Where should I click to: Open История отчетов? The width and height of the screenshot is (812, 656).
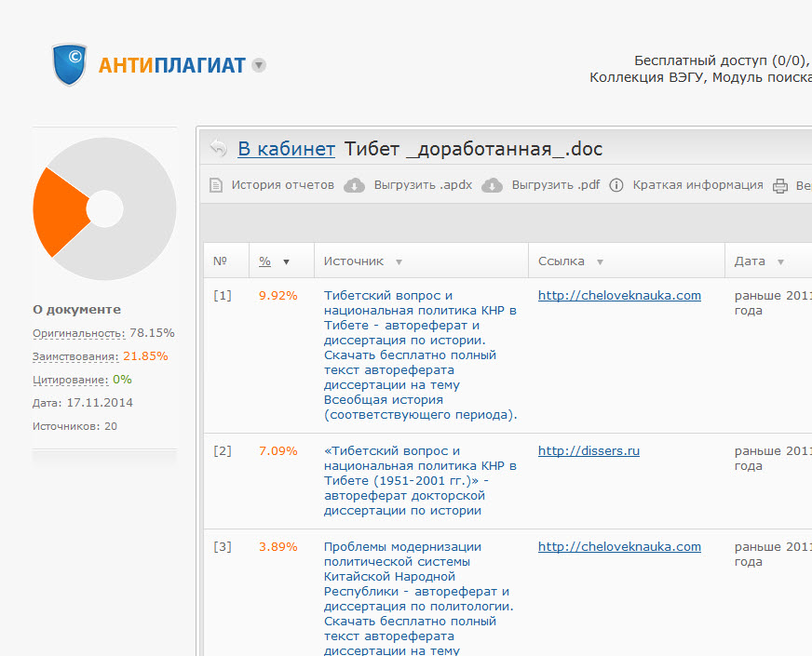pyautogui.click(x=282, y=185)
